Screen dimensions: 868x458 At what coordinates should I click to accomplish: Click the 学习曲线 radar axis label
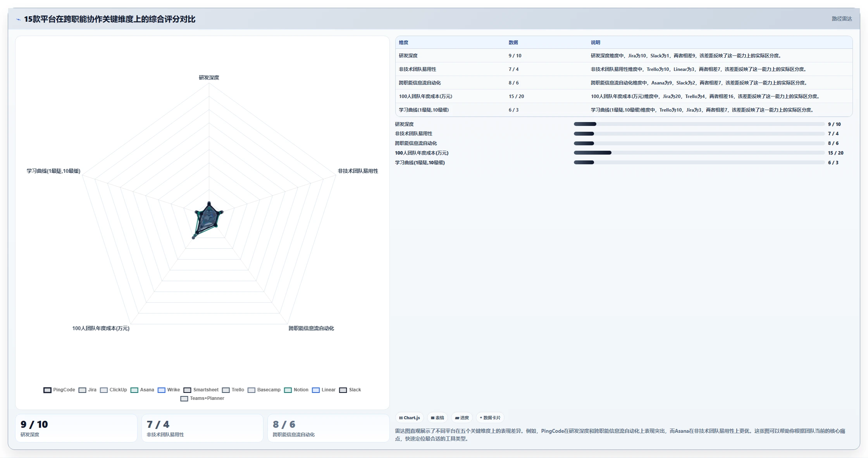tap(53, 171)
